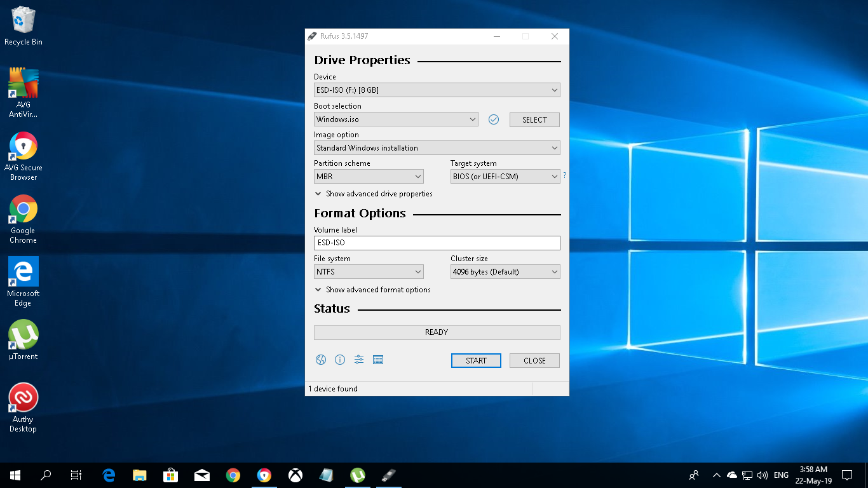Open taskbar search magnifier
This screenshot has width=868, height=488.
pyautogui.click(x=46, y=475)
